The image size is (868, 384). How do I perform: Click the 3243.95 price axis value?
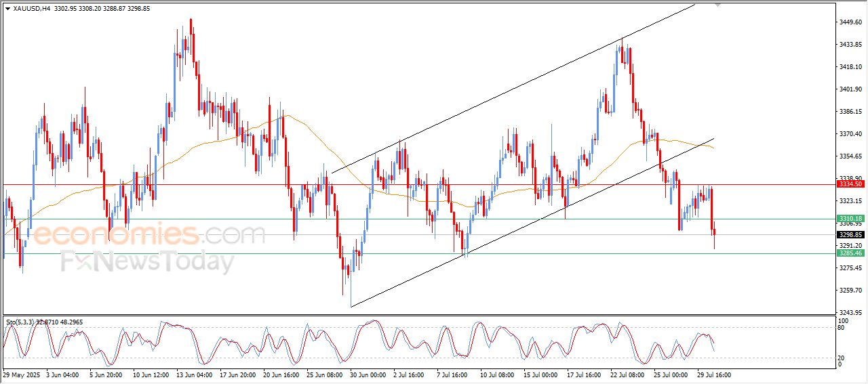pyautogui.click(x=850, y=313)
